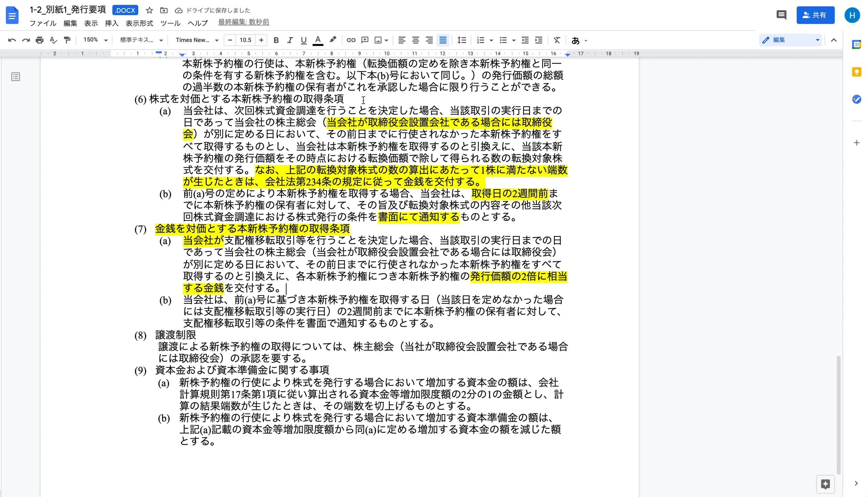Click the font size 10.5 field
The width and height of the screenshot is (868, 497).
pos(245,40)
